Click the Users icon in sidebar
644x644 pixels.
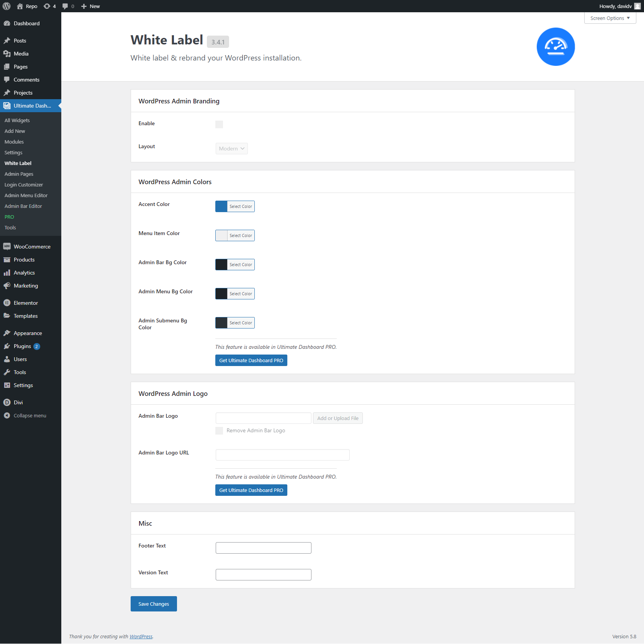pyautogui.click(x=7, y=359)
